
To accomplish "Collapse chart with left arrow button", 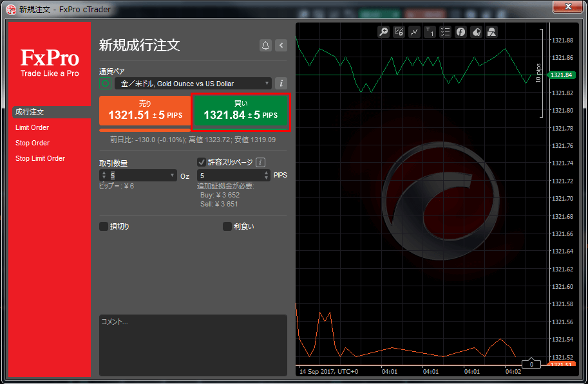I will pos(281,45).
